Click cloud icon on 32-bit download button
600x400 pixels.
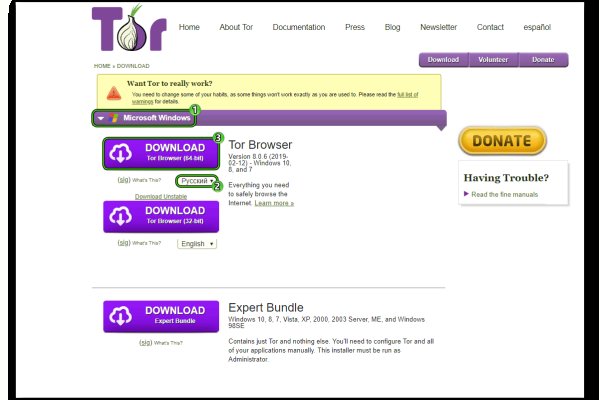point(121,216)
